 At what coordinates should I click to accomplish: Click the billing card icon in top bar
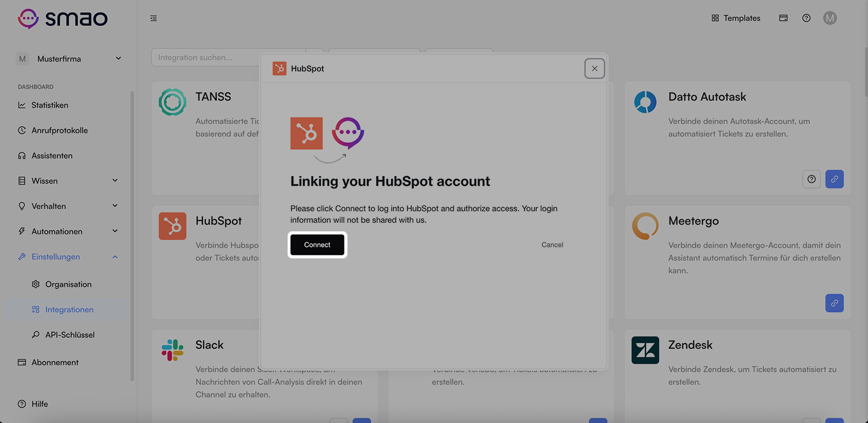[783, 18]
